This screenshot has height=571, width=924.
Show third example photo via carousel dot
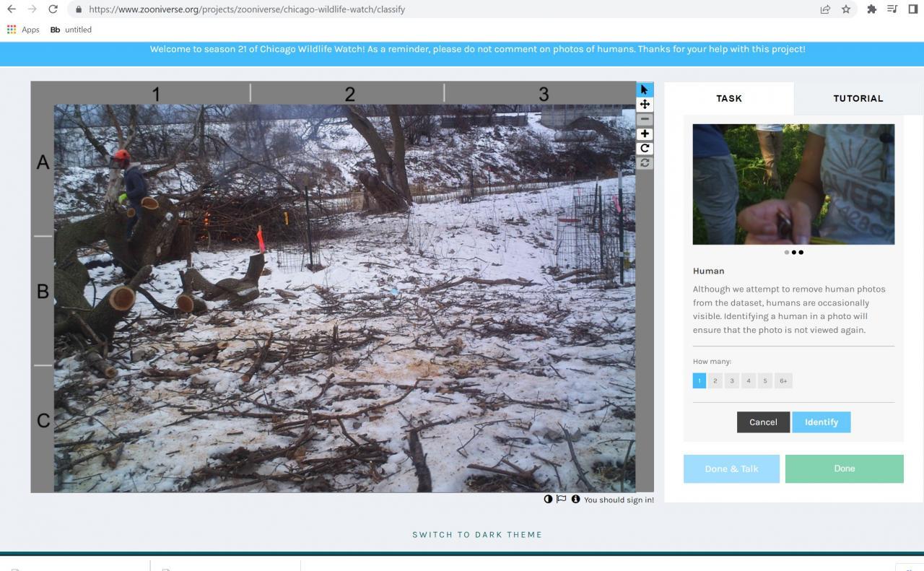(x=801, y=252)
